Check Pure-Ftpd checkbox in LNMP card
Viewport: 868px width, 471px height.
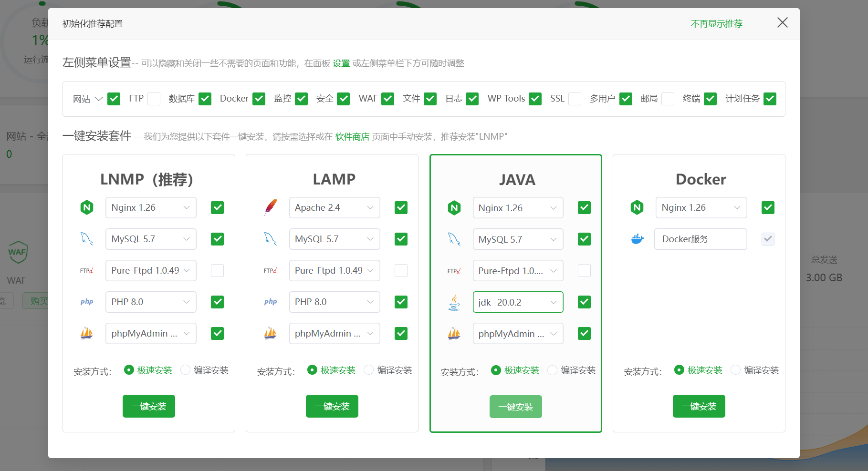click(x=218, y=270)
